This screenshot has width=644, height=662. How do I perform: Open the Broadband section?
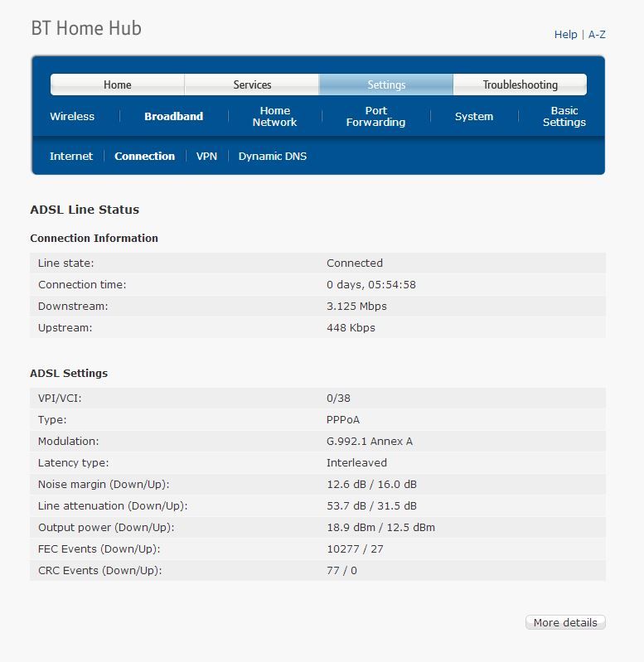click(x=173, y=116)
